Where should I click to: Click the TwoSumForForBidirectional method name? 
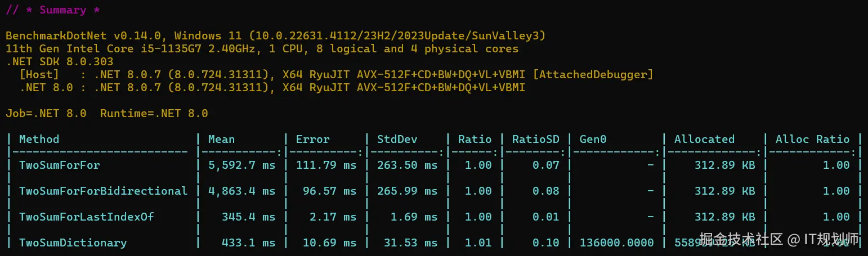pyautogui.click(x=103, y=191)
